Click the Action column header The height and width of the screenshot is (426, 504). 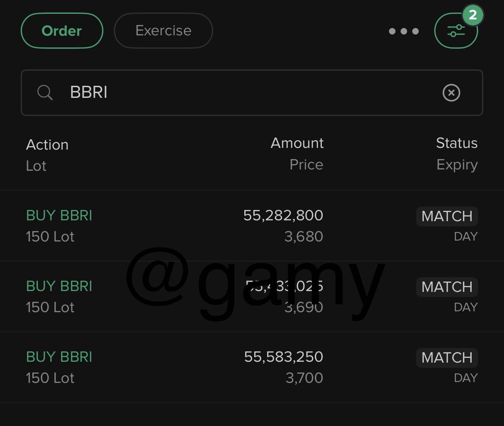[x=47, y=145]
